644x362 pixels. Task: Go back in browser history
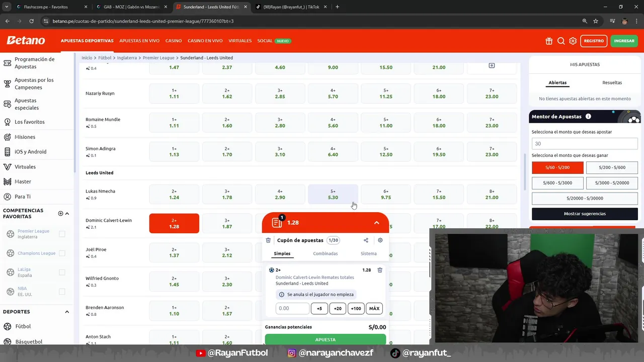(x=7, y=21)
